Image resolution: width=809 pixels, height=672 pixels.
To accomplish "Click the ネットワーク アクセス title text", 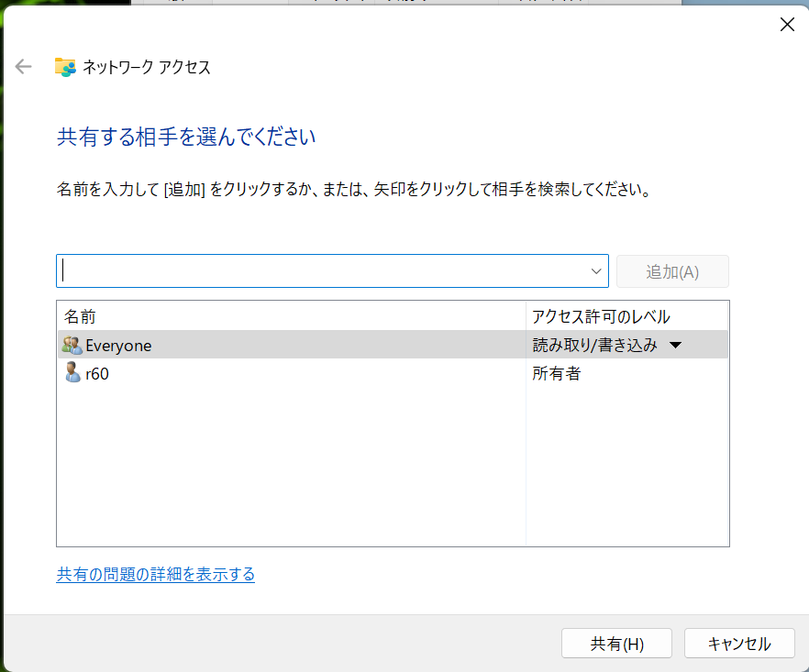I will click(x=147, y=68).
